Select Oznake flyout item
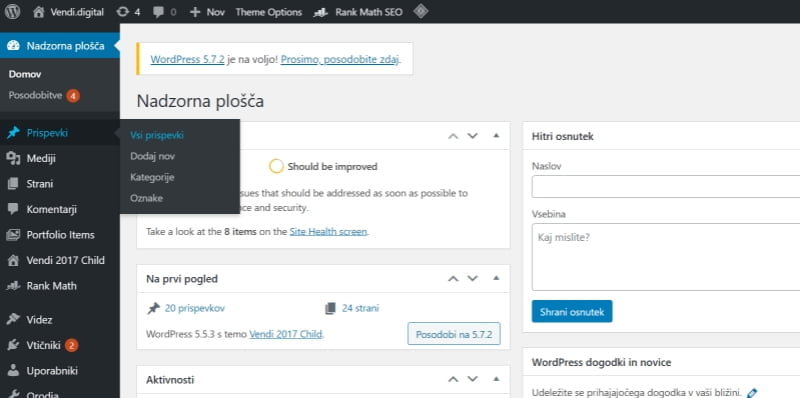The image size is (800, 398). 146,198
